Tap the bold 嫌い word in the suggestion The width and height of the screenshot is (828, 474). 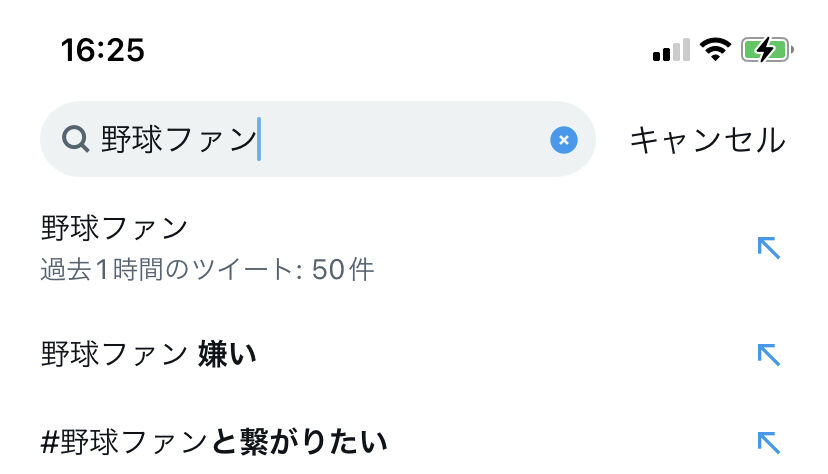tap(227, 354)
